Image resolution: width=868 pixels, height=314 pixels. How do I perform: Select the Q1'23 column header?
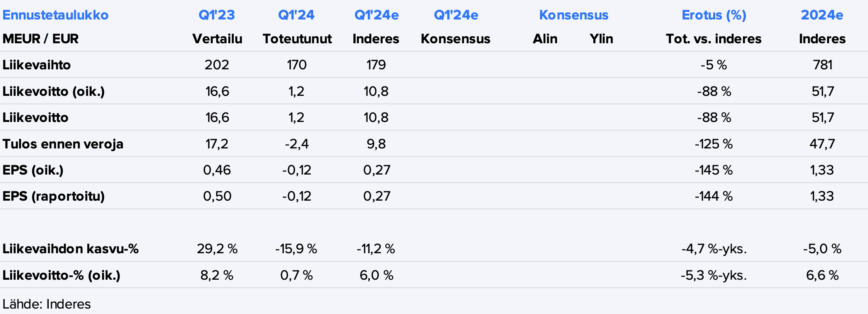point(217,15)
